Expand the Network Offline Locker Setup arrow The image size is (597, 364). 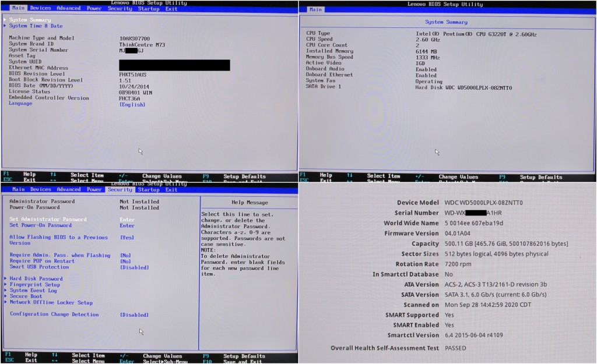point(5,302)
